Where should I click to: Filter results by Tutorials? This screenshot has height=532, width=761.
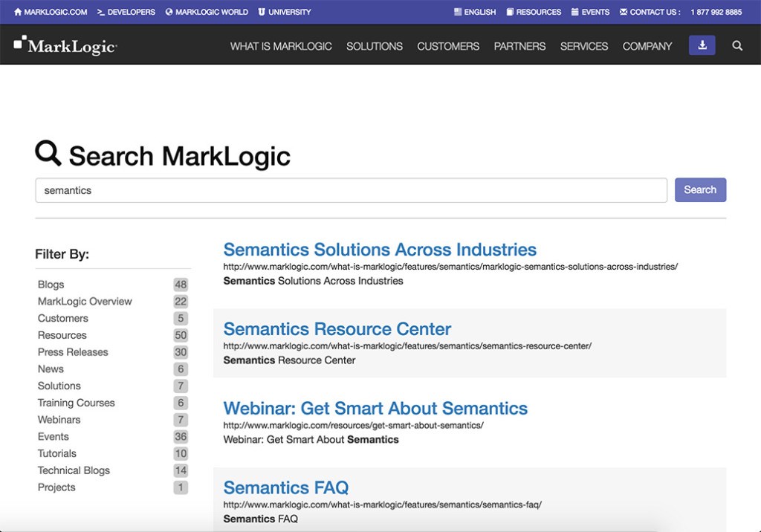(x=56, y=453)
